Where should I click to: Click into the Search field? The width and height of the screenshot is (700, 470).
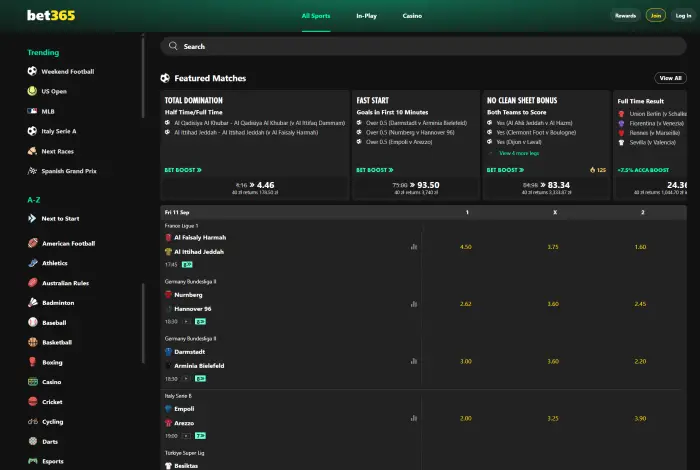[x=423, y=46]
